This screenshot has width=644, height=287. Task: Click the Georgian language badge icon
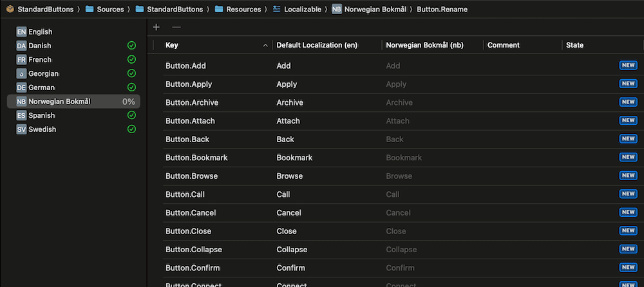click(21, 73)
